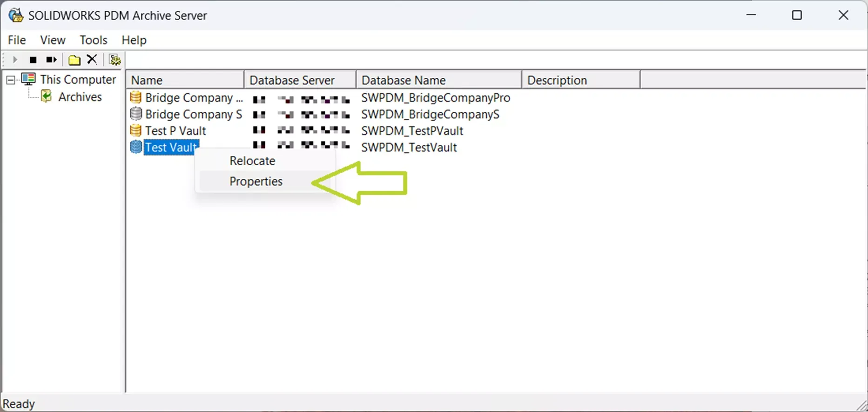Select the Test Vault row name
Image resolution: width=868 pixels, height=412 pixels.
[x=171, y=147]
